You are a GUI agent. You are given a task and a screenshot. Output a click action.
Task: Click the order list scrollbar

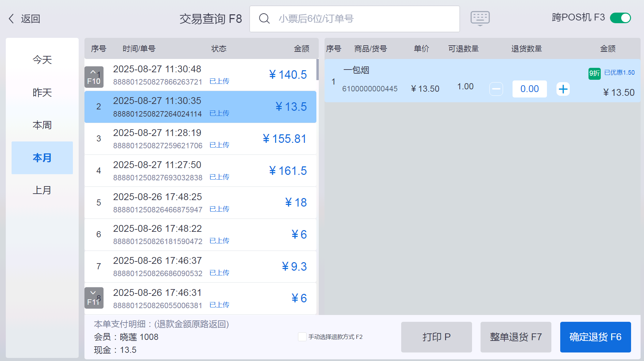pos(317,70)
